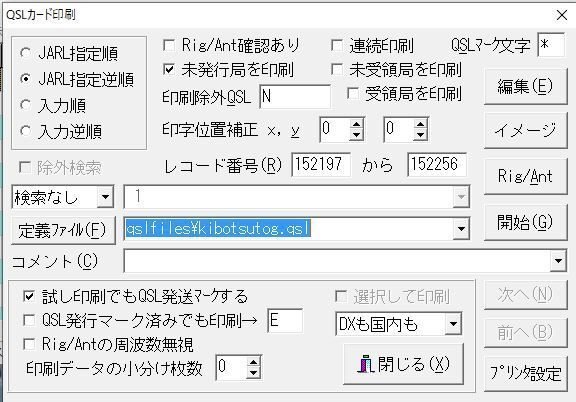Click the print position x input field

(334, 129)
